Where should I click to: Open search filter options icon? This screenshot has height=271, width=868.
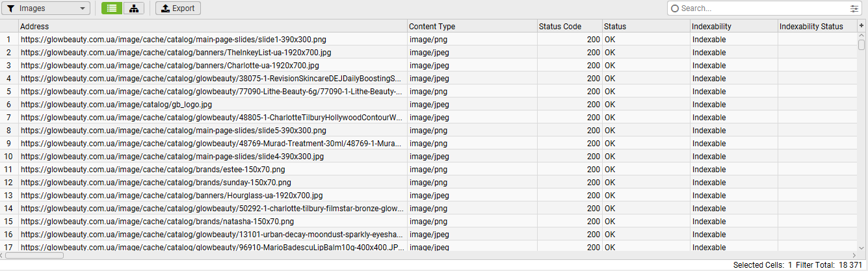[x=854, y=8]
